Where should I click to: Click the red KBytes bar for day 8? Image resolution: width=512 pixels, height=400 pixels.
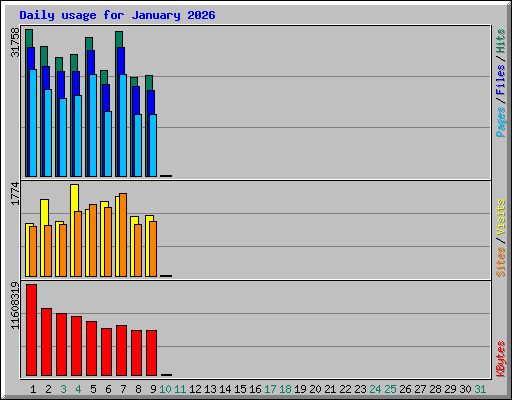coord(136,353)
